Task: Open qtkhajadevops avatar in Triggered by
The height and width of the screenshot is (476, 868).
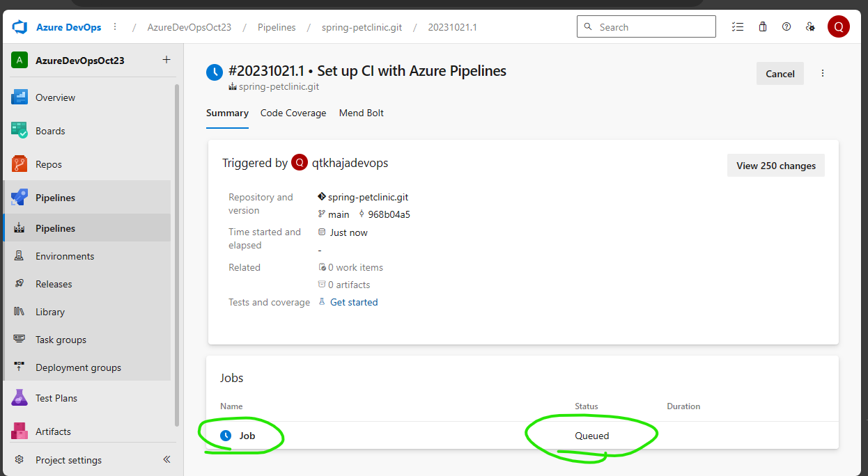Action: [300, 162]
